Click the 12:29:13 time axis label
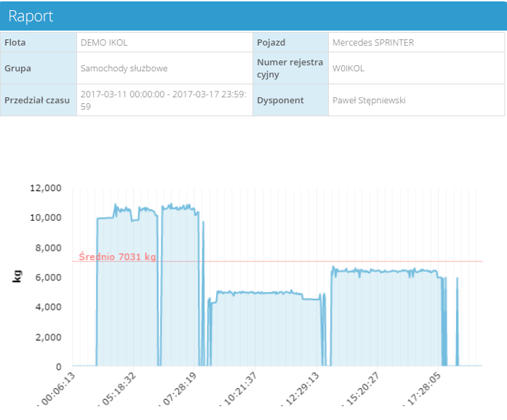 pyautogui.click(x=302, y=389)
